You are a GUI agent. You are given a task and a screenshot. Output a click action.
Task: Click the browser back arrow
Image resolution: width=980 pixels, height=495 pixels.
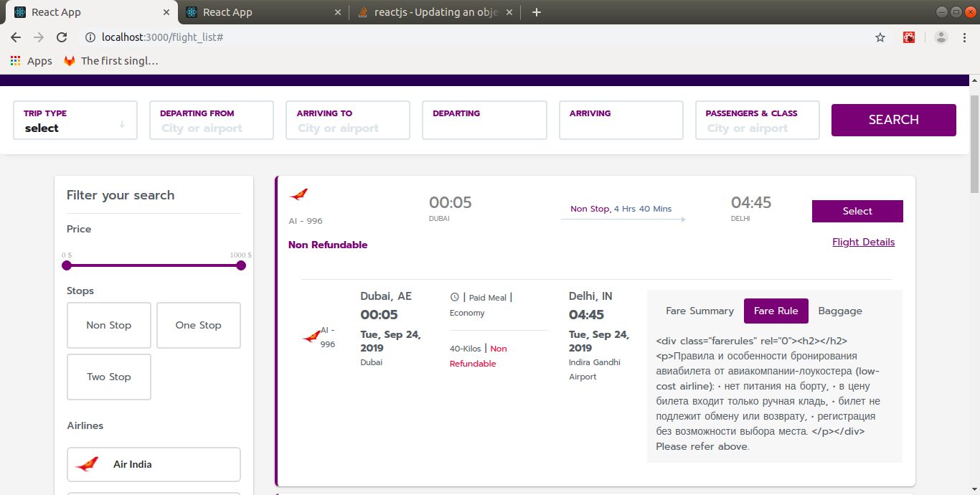pos(16,37)
